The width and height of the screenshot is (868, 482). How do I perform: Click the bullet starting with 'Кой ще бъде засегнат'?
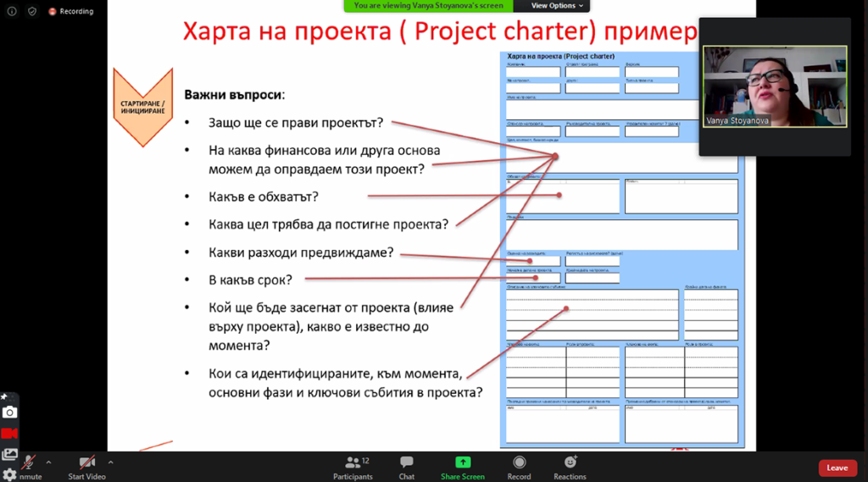(331, 326)
